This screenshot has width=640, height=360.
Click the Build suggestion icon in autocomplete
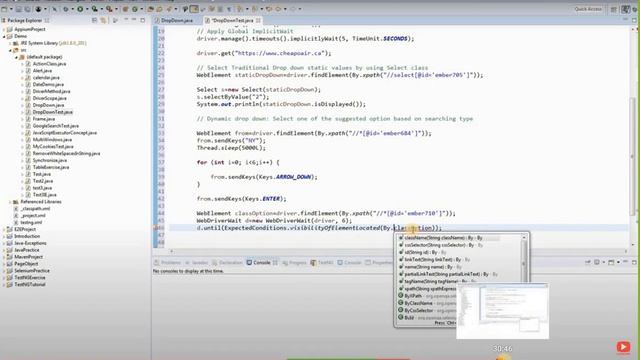coord(401,317)
